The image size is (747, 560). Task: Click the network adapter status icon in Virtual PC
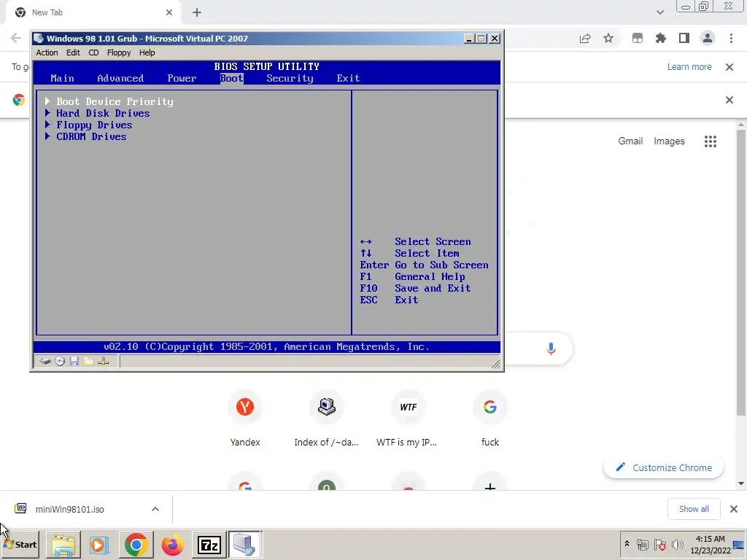pos(104,362)
